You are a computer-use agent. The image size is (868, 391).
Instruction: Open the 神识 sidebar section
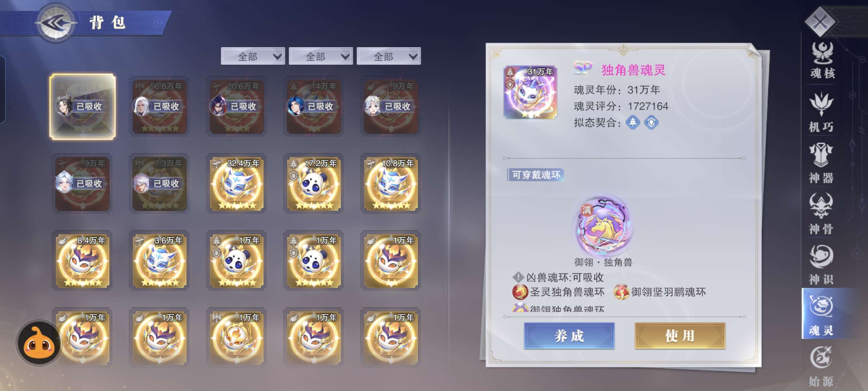[x=821, y=265]
